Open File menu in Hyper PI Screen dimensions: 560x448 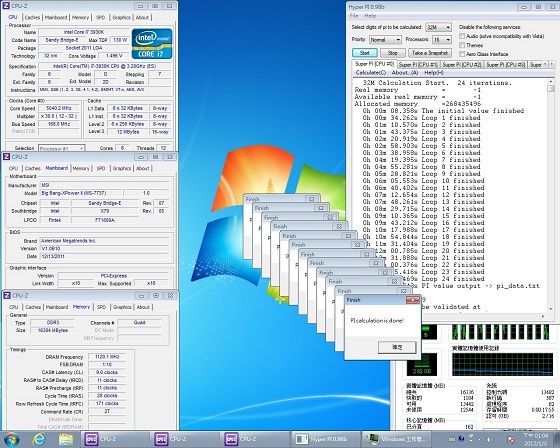coord(354,16)
